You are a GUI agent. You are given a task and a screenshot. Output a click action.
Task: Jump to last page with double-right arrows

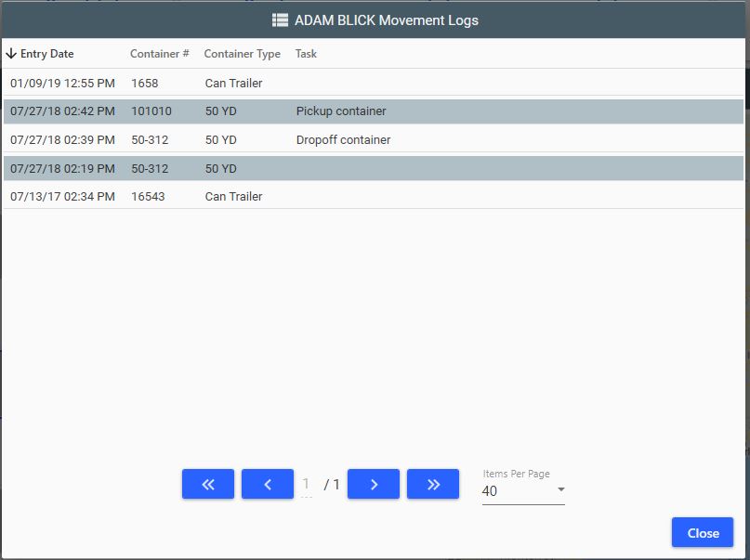[x=433, y=484]
